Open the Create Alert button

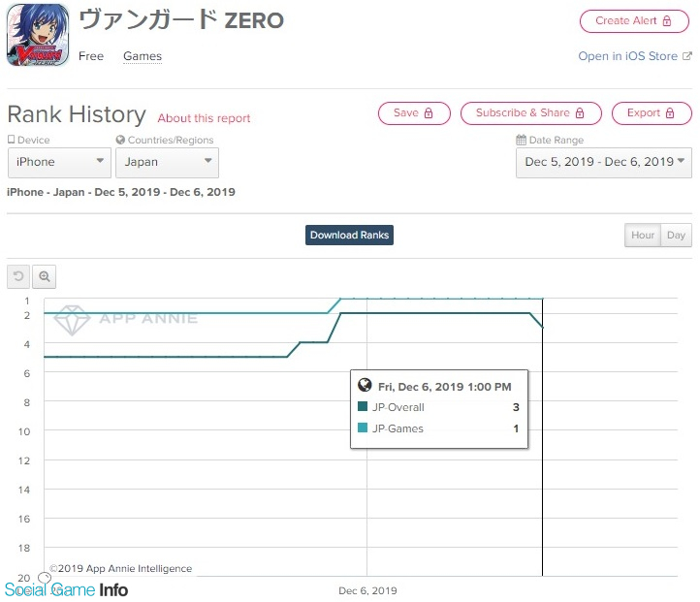pyautogui.click(x=634, y=21)
